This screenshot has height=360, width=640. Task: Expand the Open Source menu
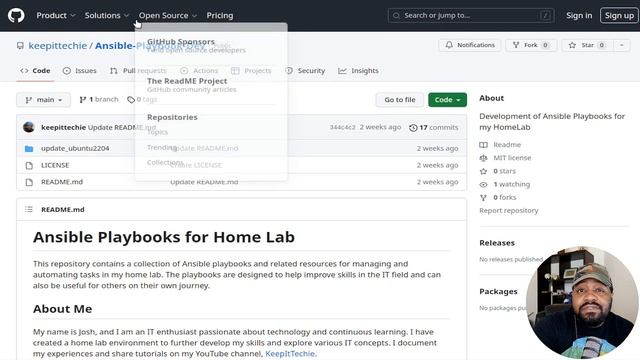[x=168, y=16]
